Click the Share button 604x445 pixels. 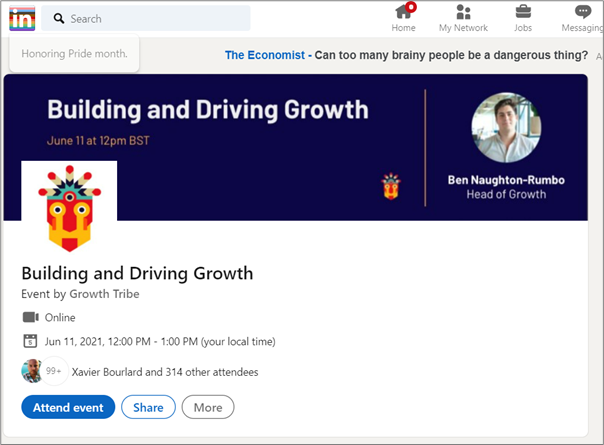(148, 407)
